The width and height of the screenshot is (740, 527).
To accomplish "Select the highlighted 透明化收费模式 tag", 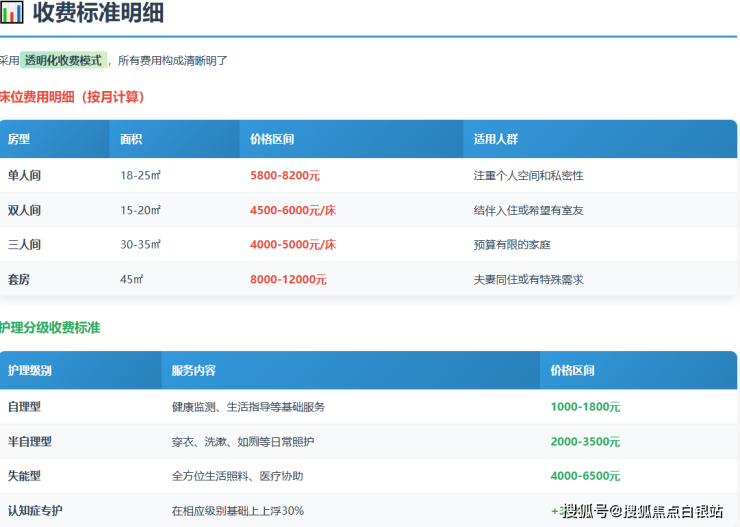I will 63,60.
